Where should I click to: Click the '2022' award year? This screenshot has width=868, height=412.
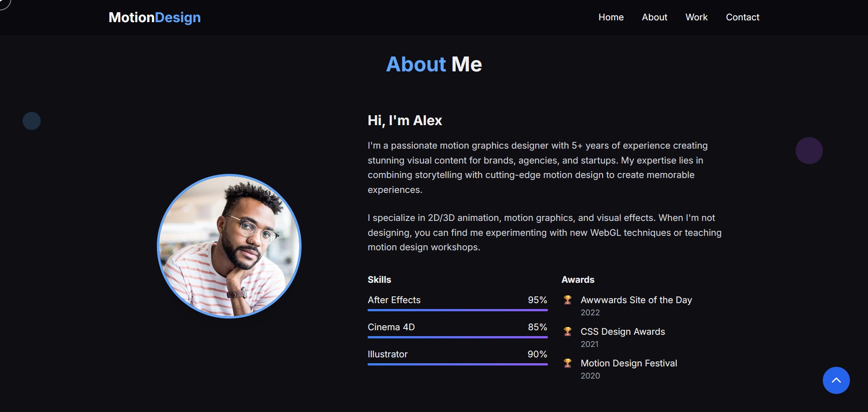pyautogui.click(x=590, y=313)
